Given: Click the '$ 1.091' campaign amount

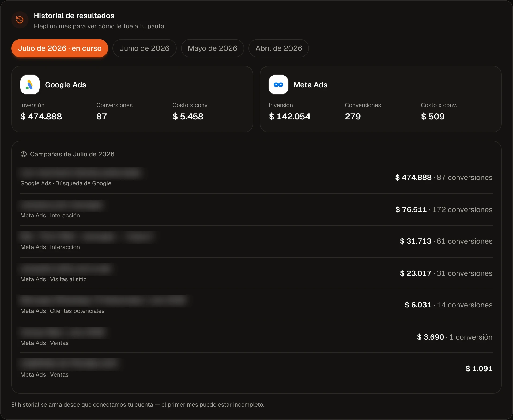Looking at the screenshot, I should coord(479,369).
